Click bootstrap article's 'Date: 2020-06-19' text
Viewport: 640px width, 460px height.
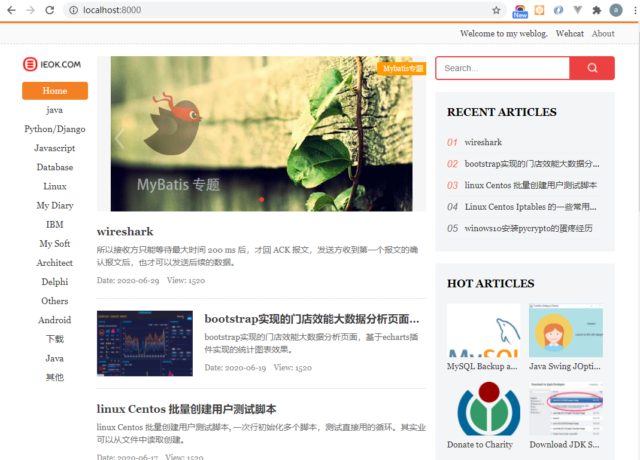pyautogui.click(x=235, y=368)
